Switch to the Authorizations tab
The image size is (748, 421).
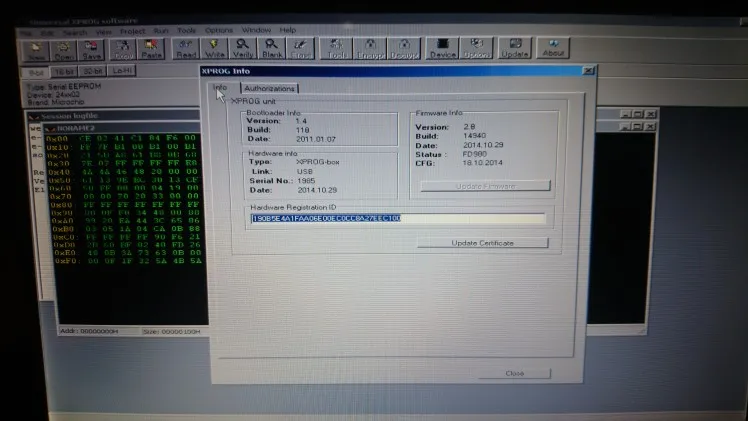(270, 89)
